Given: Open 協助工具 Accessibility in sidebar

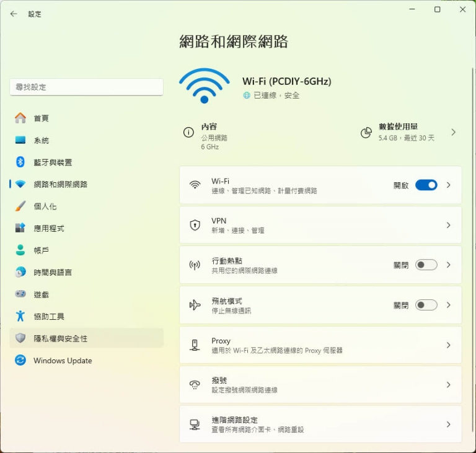Looking at the screenshot, I should coord(87,316).
